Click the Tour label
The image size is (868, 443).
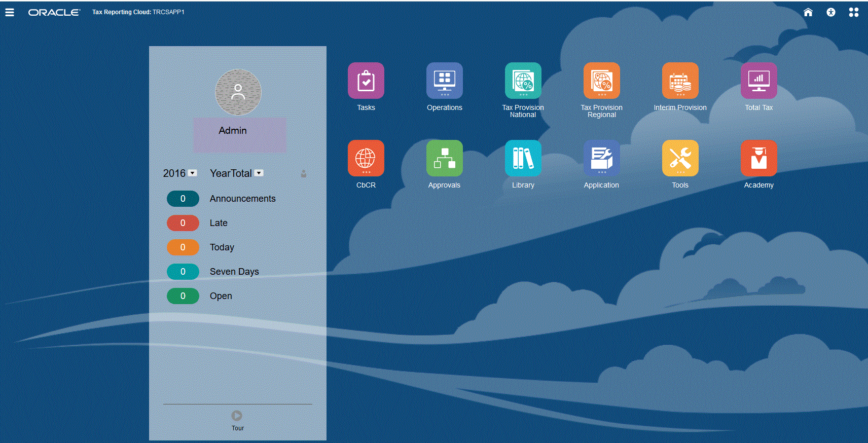[x=238, y=428]
